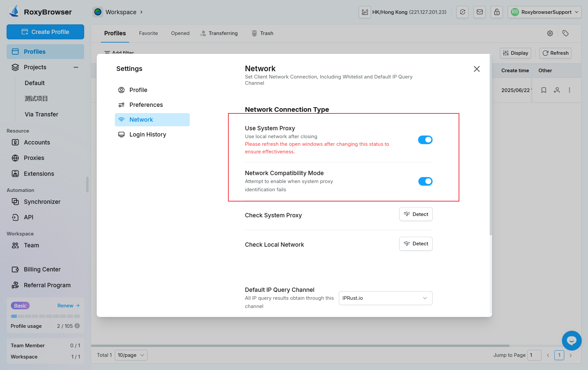This screenshot has width=588, height=370.
Task: Click the three-dot more options icon
Action: point(569,90)
